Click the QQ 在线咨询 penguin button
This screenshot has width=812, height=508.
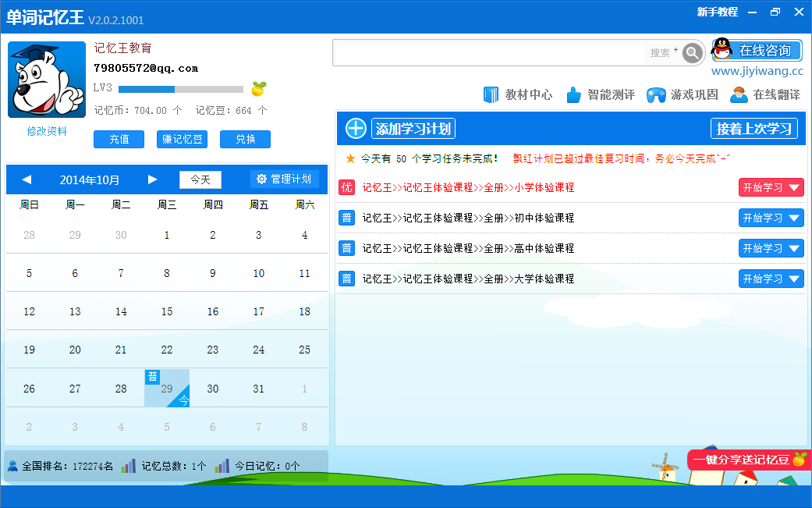(757, 51)
